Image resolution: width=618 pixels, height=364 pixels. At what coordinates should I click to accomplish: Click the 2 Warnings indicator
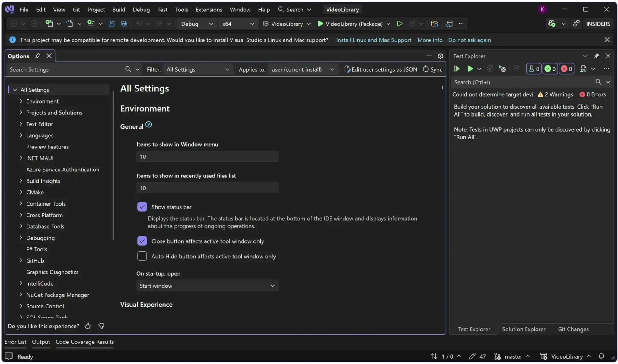pyautogui.click(x=555, y=94)
